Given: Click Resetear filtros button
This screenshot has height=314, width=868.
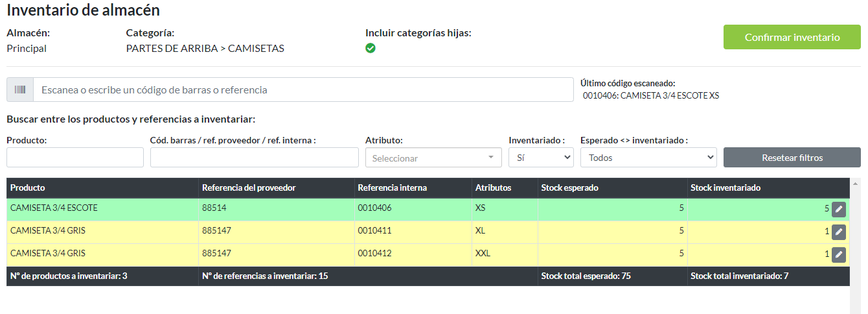Looking at the screenshot, I should pyautogui.click(x=792, y=158).
